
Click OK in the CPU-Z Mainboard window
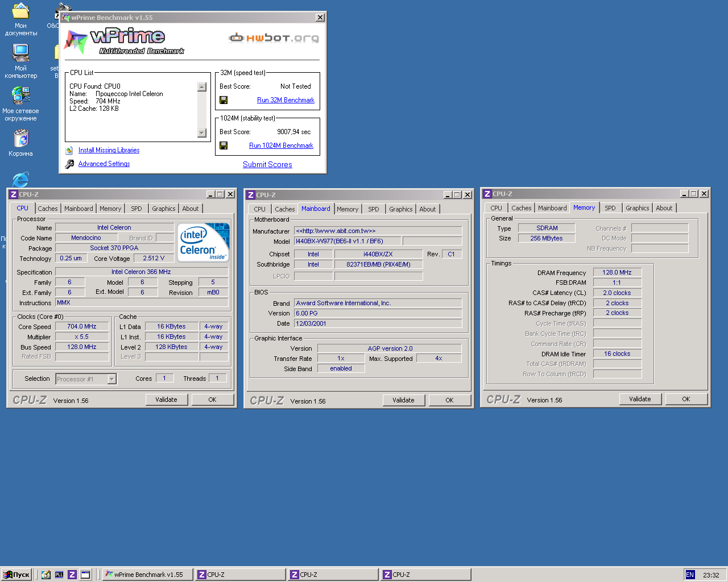click(449, 400)
